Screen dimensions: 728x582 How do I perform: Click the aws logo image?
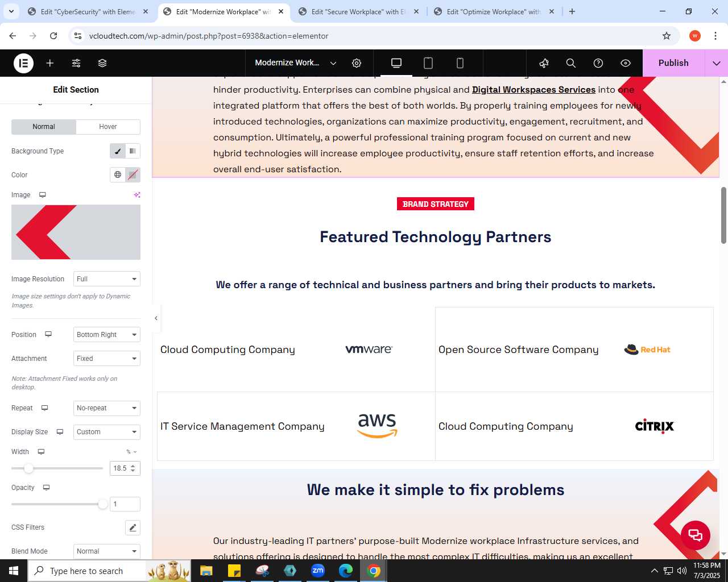click(377, 426)
